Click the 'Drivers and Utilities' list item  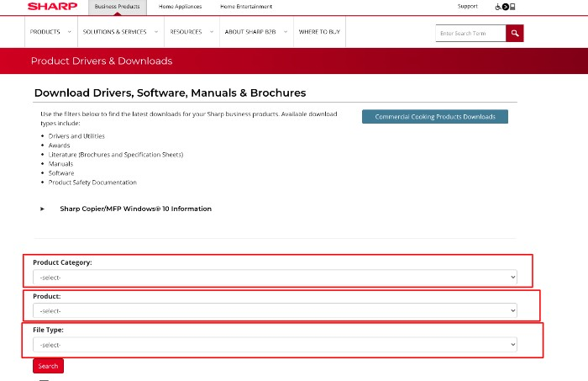[x=76, y=136]
